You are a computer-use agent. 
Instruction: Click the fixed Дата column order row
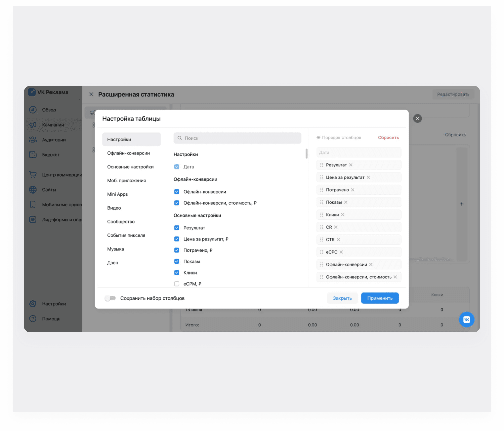pos(359,152)
